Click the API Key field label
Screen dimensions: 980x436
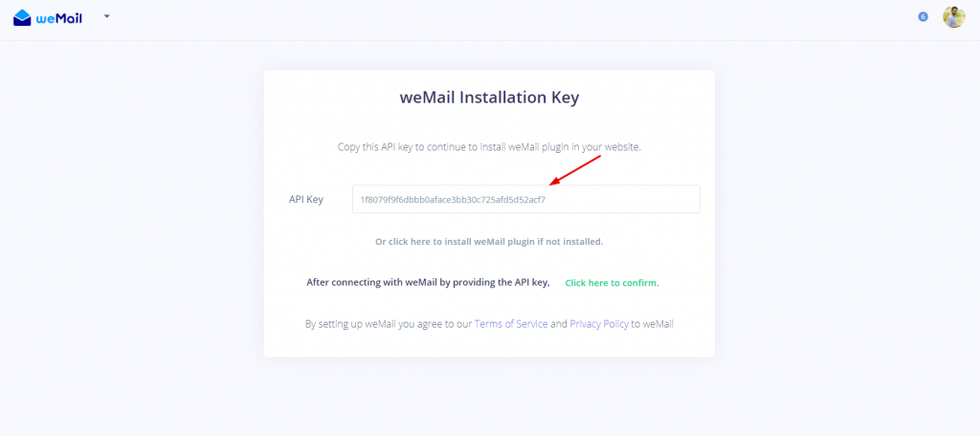[x=305, y=200]
